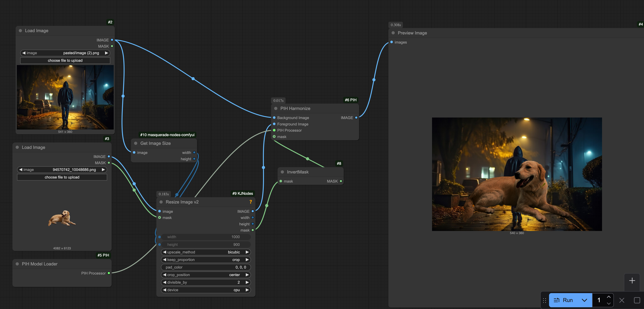Click next arrow on crop_position
644x309 pixels.
tap(247, 275)
